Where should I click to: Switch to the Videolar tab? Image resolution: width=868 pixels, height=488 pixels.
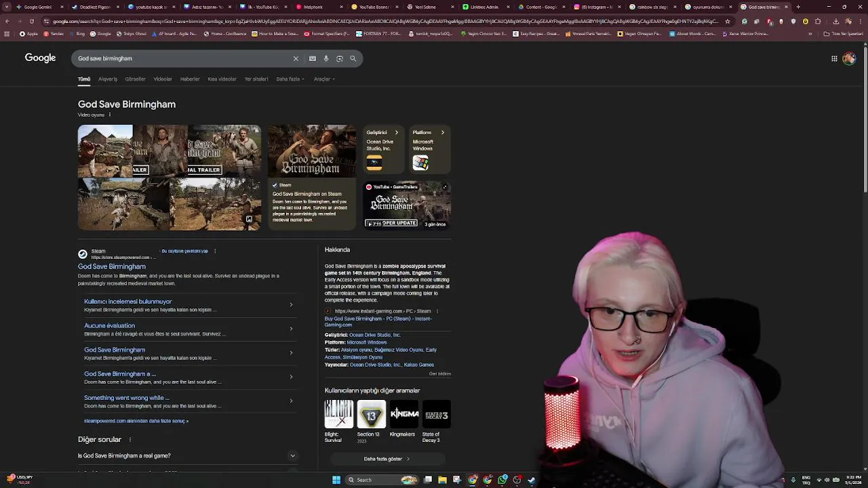(x=163, y=79)
